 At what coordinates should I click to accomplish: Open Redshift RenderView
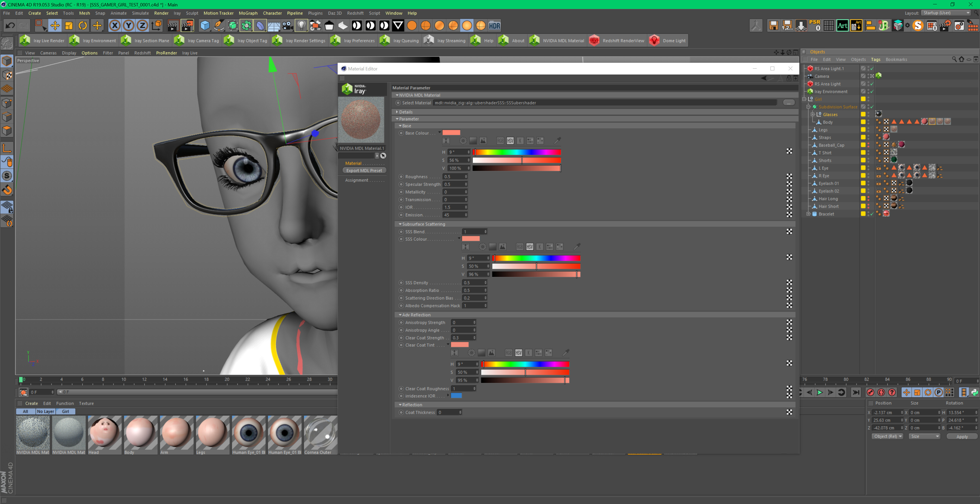point(617,41)
